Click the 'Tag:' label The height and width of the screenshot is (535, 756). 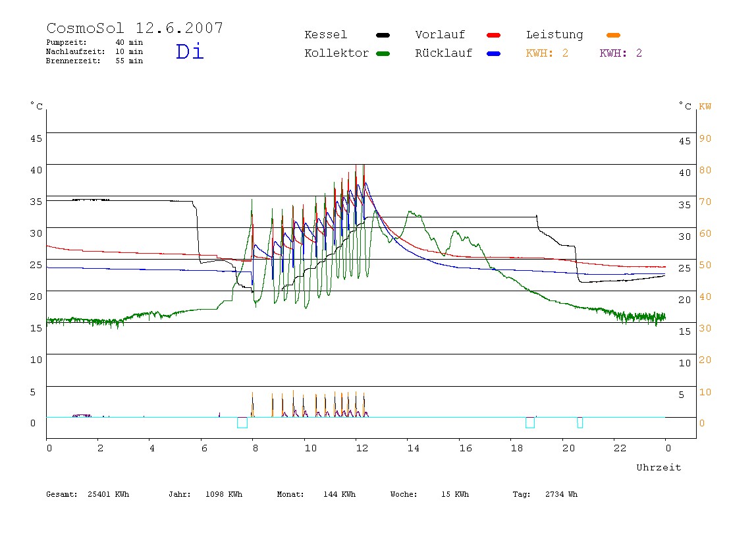tap(521, 494)
